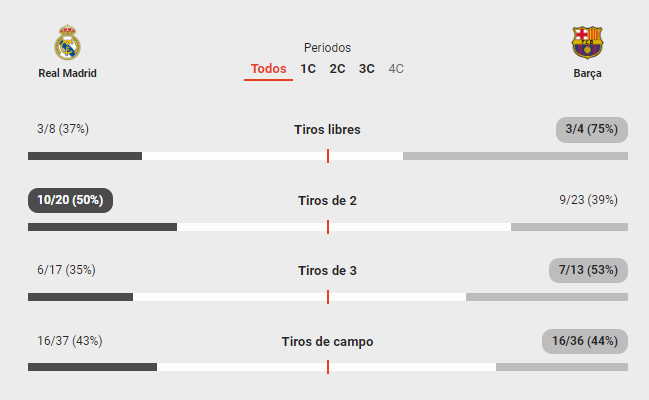Click the Tiros de campo stat label

327,342
